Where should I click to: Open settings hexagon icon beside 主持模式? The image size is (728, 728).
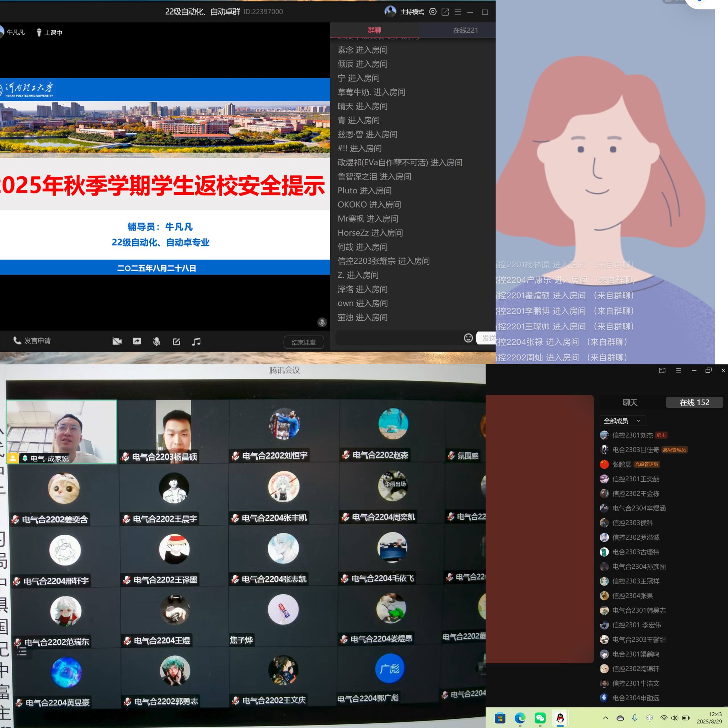[x=433, y=12]
